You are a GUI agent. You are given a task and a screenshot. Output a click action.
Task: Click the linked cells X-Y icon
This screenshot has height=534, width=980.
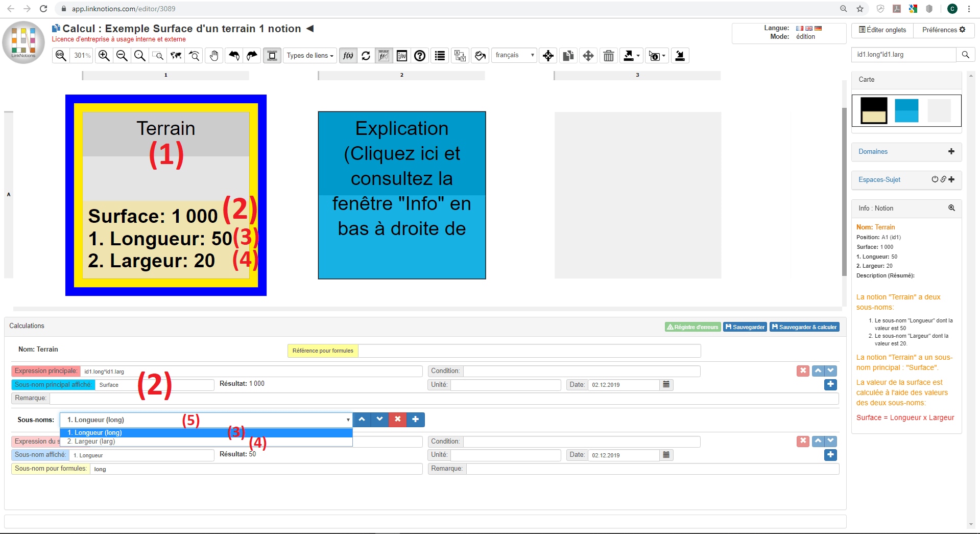click(x=460, y=55)
